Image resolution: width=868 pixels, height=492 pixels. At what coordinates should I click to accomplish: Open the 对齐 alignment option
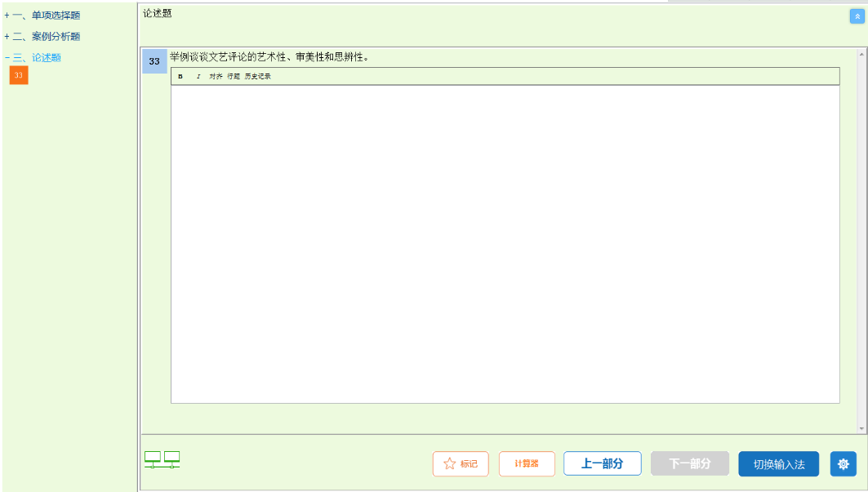pyautogui.click(x=216, y=77)
